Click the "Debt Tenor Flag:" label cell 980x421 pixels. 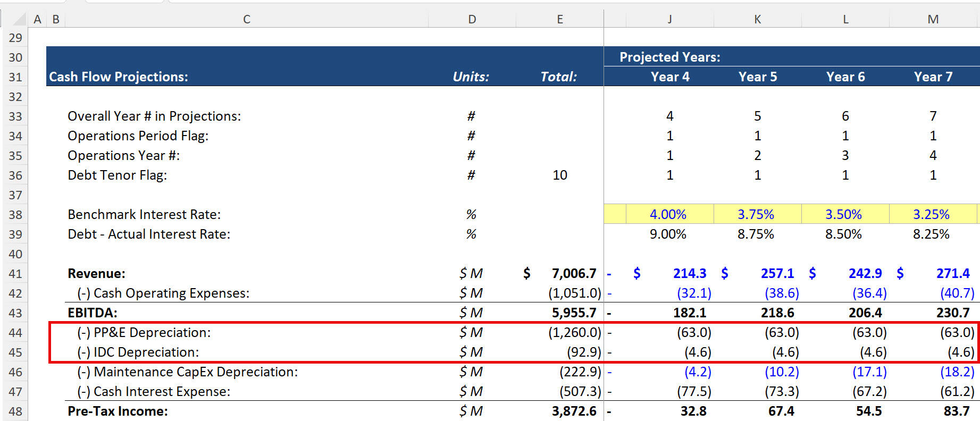click(x=118, y=175)
